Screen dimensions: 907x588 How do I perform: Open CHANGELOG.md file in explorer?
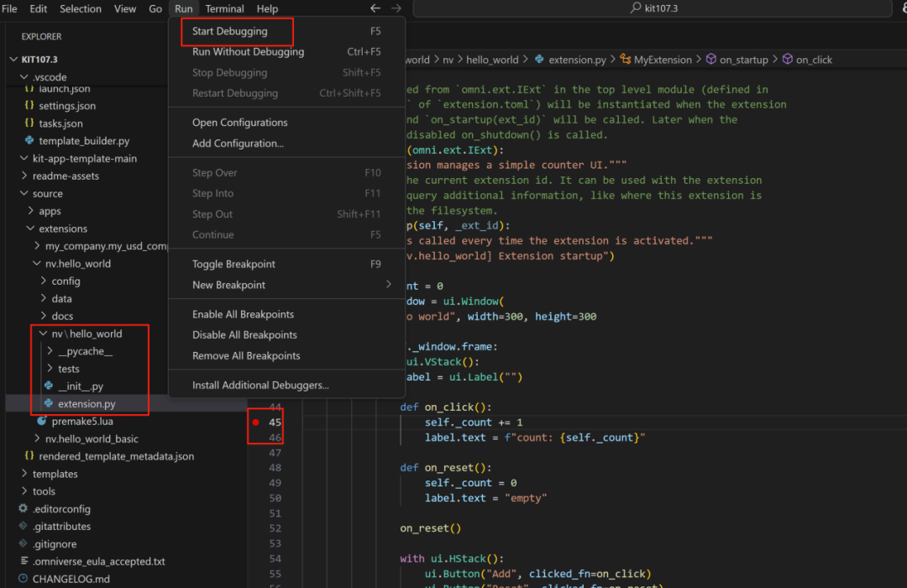click(x=71, y=579)
